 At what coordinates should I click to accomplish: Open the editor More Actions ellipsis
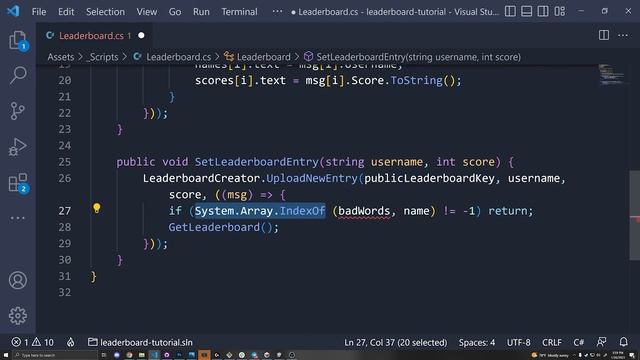(623, 36)
